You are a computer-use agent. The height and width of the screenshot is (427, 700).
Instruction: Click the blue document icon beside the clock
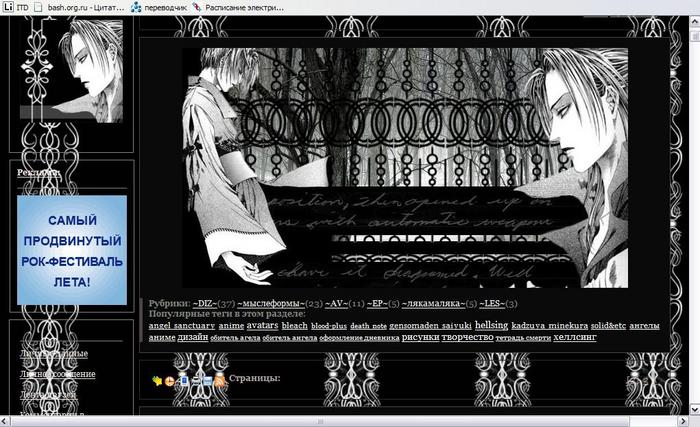183,381
